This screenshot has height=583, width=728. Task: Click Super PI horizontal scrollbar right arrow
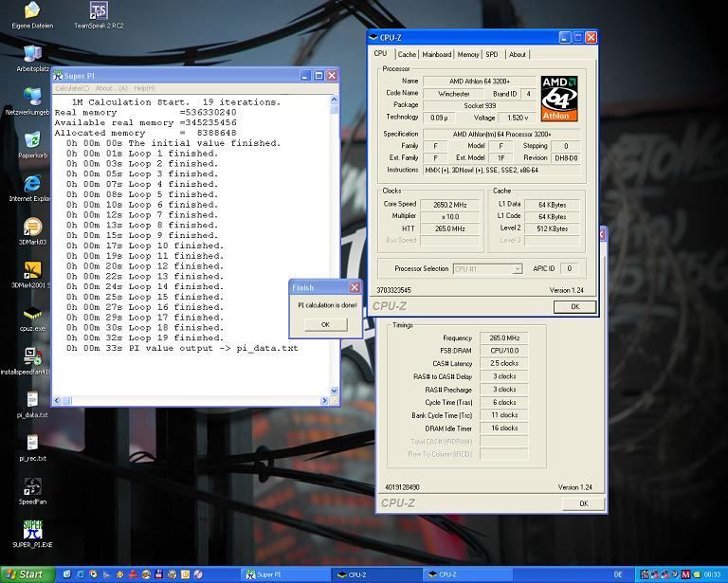tap(324, 400)
